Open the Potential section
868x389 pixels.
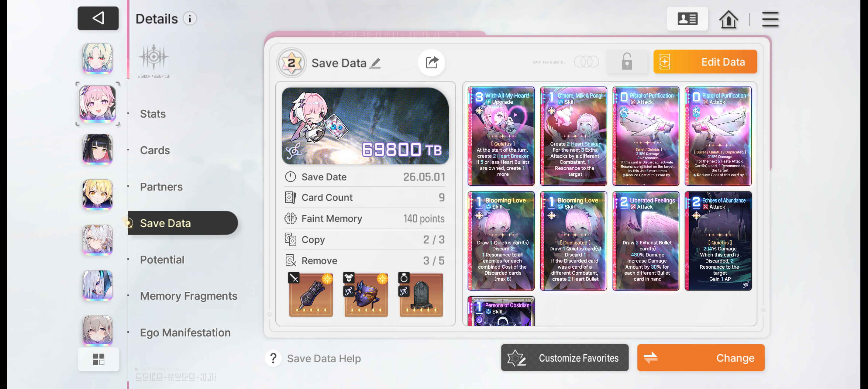click(x=162, y=260)
